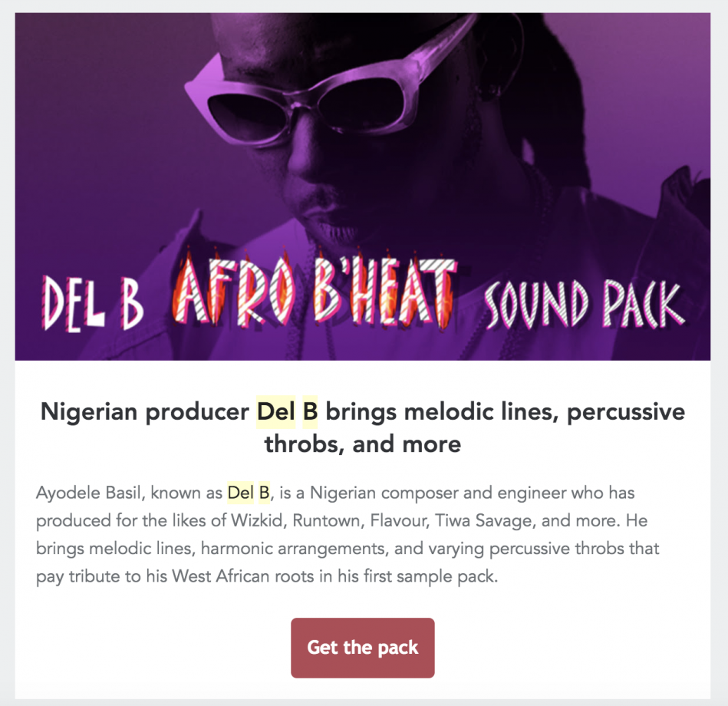Screen dimensions: 728x706
Task: Click the SOUND PACK text on banner
Action: click(582, 305)
